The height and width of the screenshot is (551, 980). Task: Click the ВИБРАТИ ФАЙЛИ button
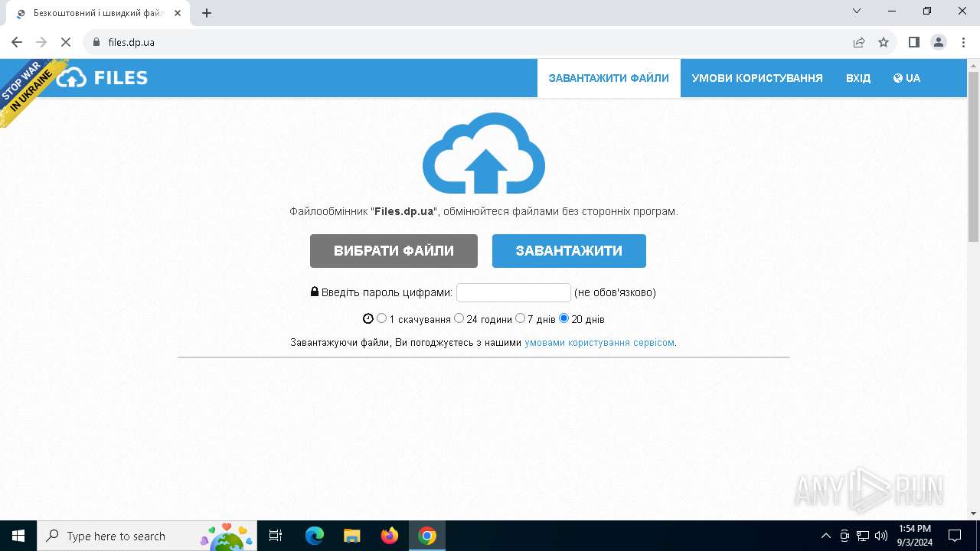pyautogui.click(x=394, y=251)
